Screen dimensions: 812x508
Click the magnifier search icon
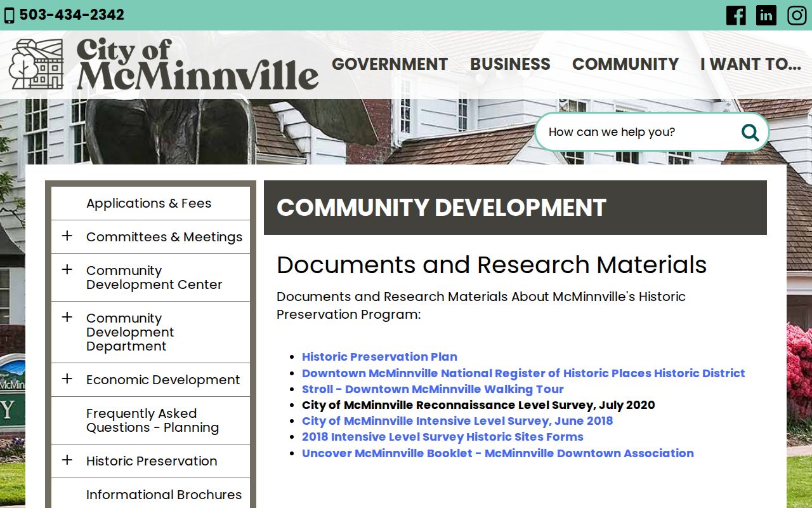pos(750,132)
